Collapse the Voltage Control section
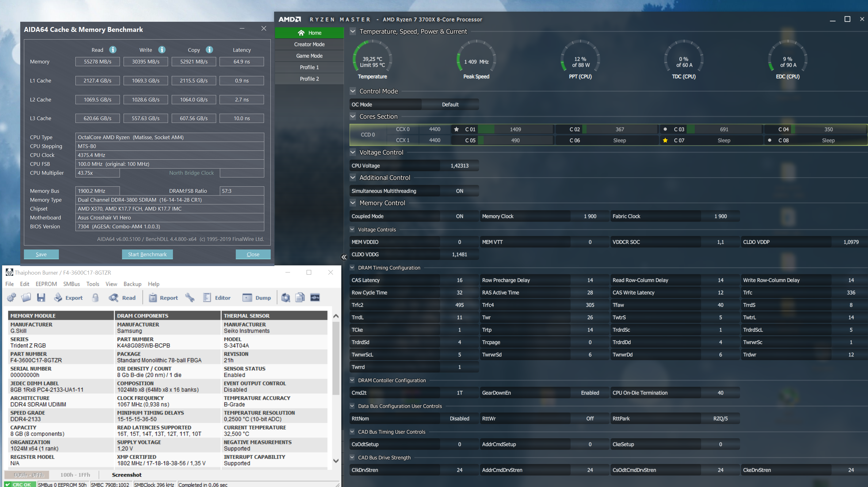The width and height of the screenshot is (868, 487). click(353, 152)
